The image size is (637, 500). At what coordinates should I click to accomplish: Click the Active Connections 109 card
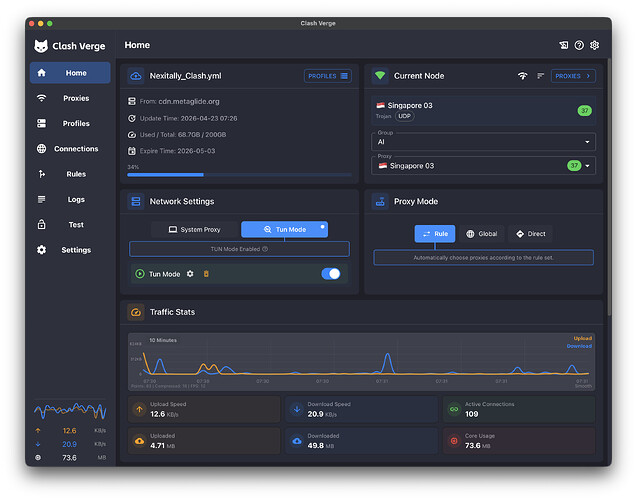[519, 409]
